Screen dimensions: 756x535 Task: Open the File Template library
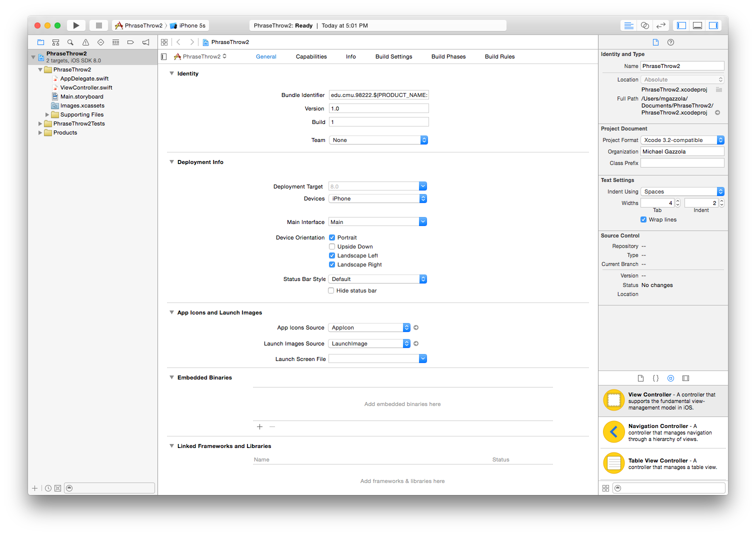click(x=640, y=378)
